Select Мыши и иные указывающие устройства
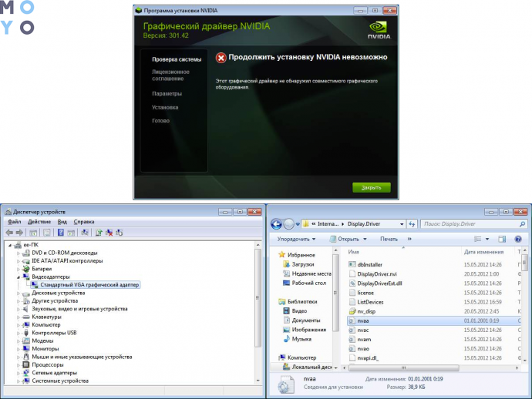Viewport: 532px width, 399px height. (82, 357)
